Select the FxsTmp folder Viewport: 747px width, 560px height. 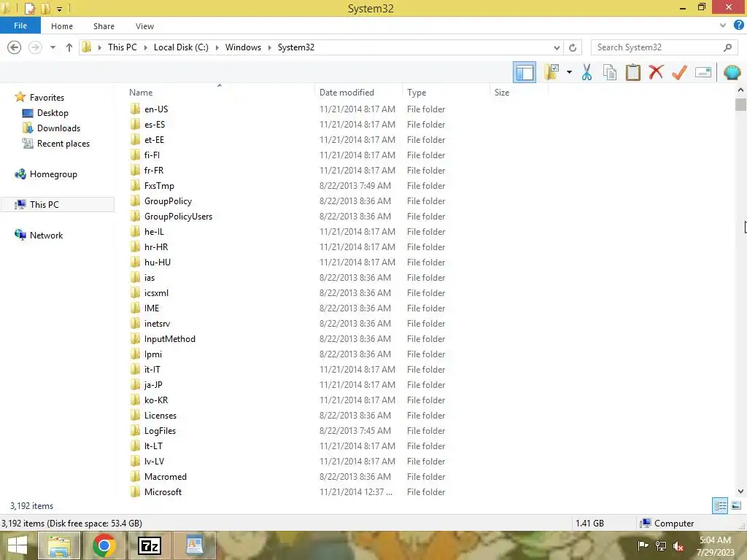click(159, 186)
